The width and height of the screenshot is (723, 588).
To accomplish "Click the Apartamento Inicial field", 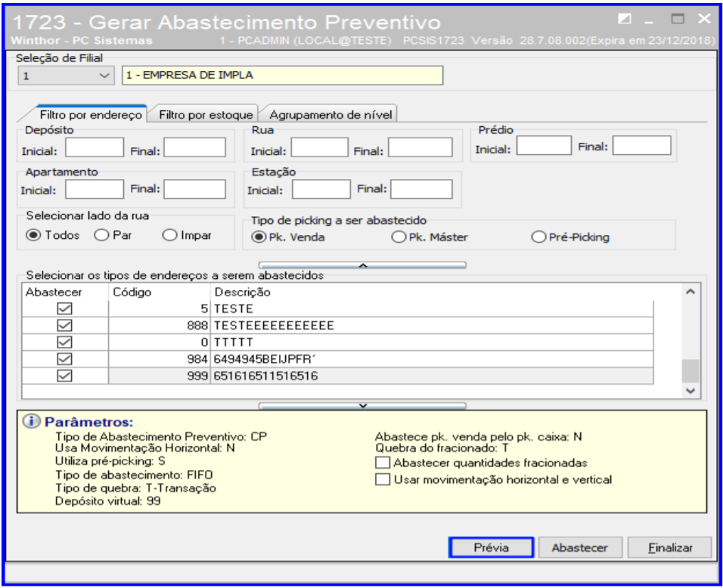I will (95, 189).
